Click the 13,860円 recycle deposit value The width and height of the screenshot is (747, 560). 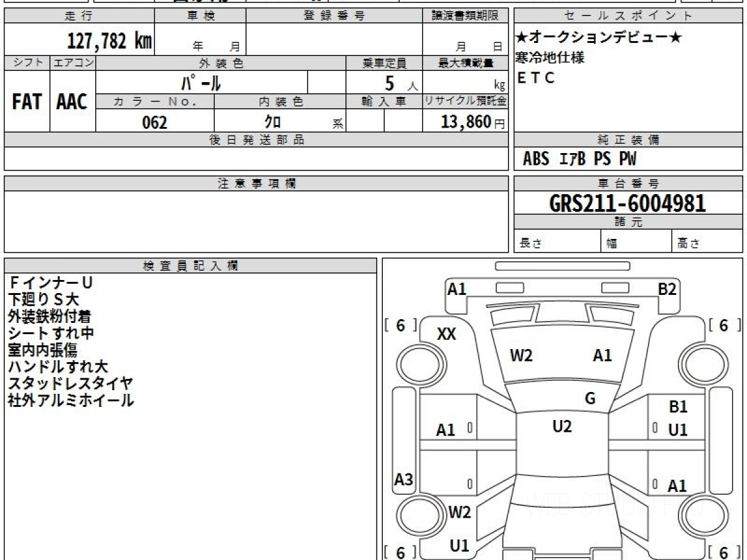point(473,122)
